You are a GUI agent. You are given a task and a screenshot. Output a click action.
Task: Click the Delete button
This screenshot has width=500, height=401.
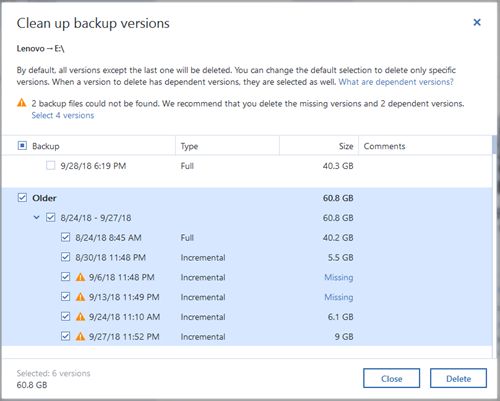pos(458,378)
